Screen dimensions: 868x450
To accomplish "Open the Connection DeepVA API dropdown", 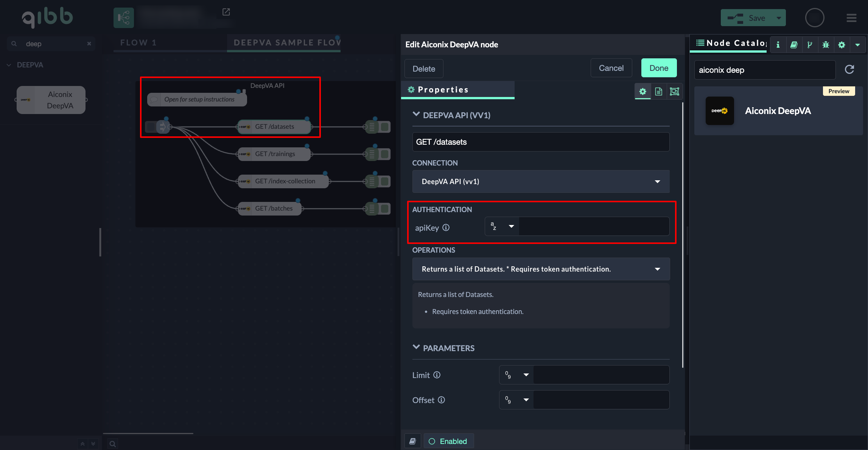I will click(541, 181).
